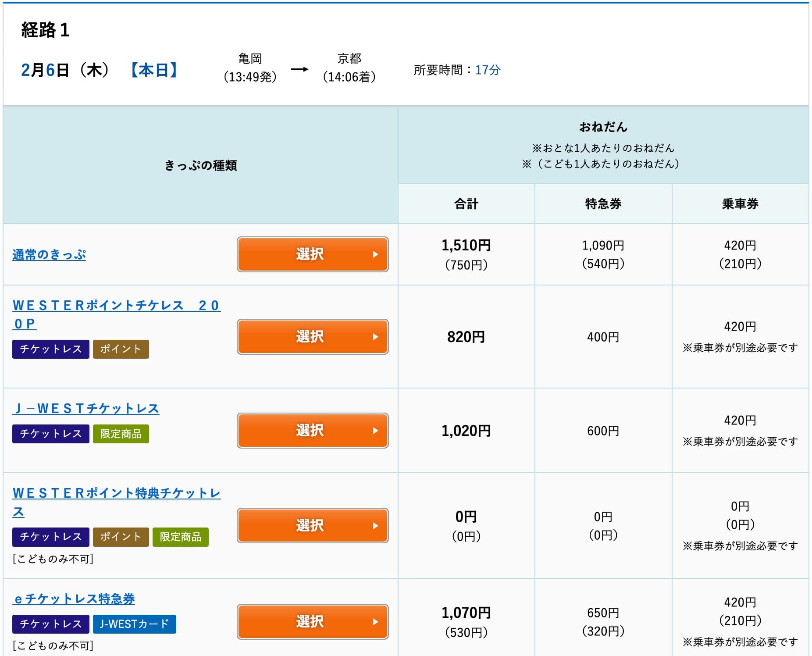Click ポイント tag under WESTERポイントチケレス 200P
The height and width of the screenshot is (656, 812).
121,349
